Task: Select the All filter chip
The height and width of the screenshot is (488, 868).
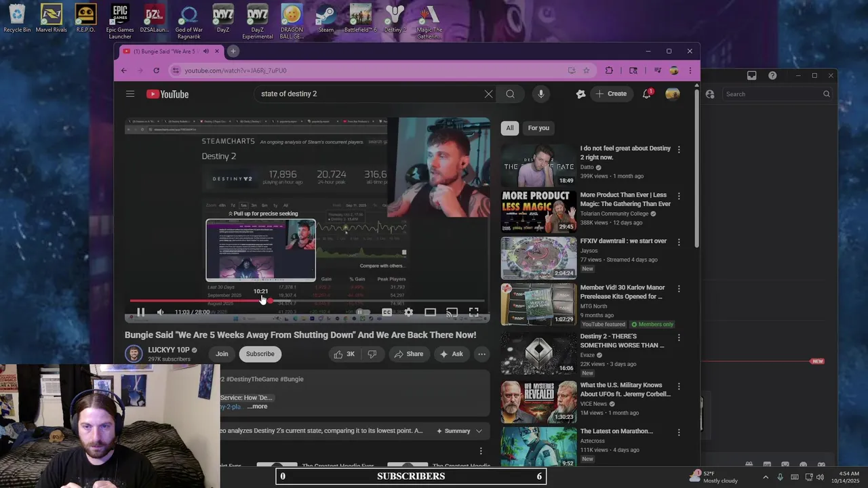Action: tap(510, 128)
